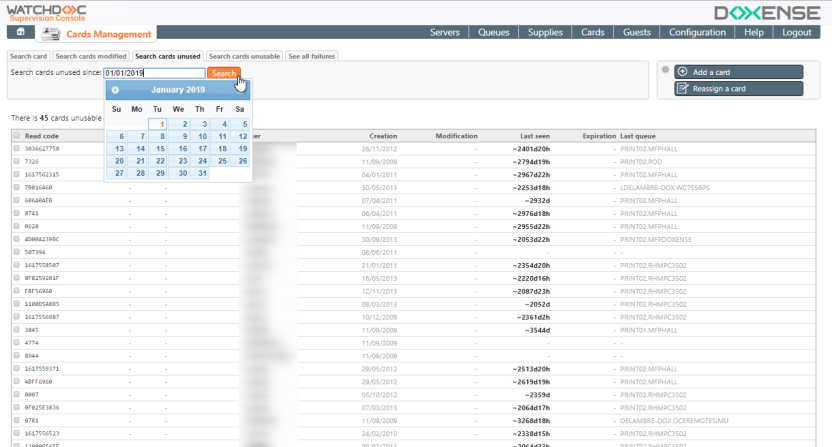Click Logout in the top navigation
The width and height of the screenshot is (832, 447).
tap(796, 33)
